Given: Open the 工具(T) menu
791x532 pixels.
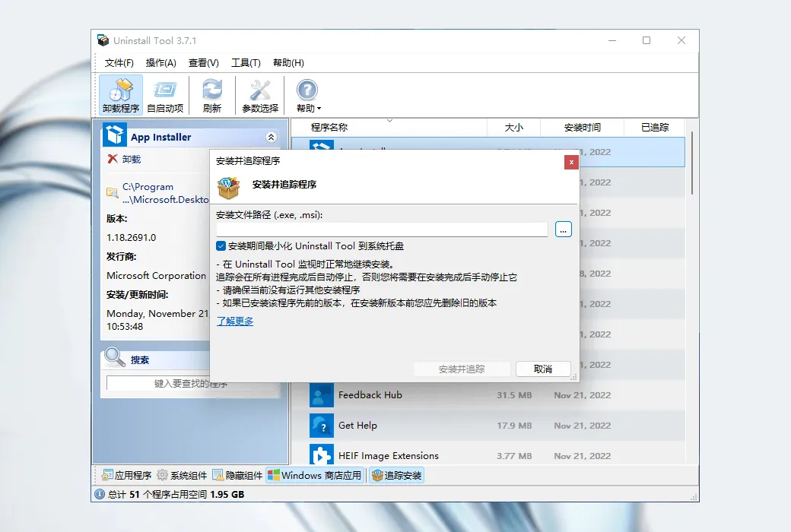Looking at the screenshot, I should 246,63.
